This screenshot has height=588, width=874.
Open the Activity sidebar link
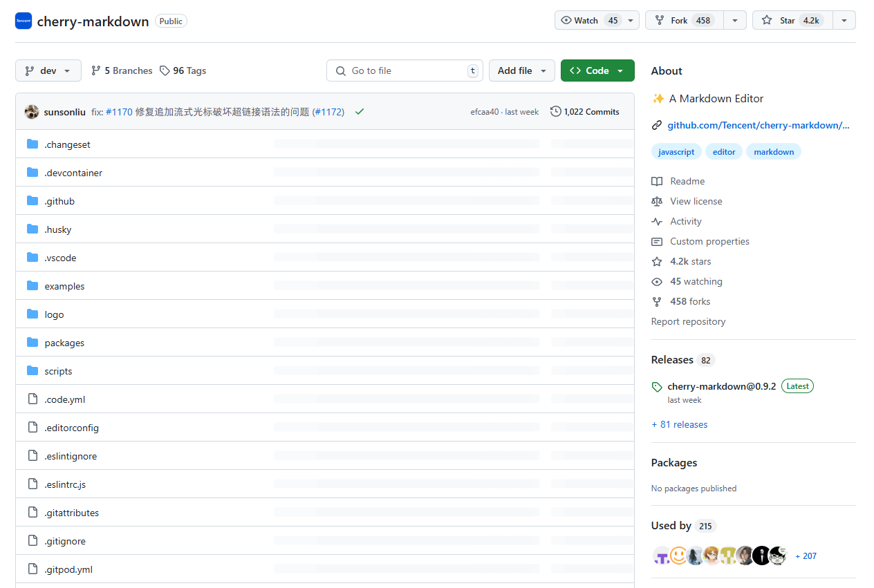point(676,221)
